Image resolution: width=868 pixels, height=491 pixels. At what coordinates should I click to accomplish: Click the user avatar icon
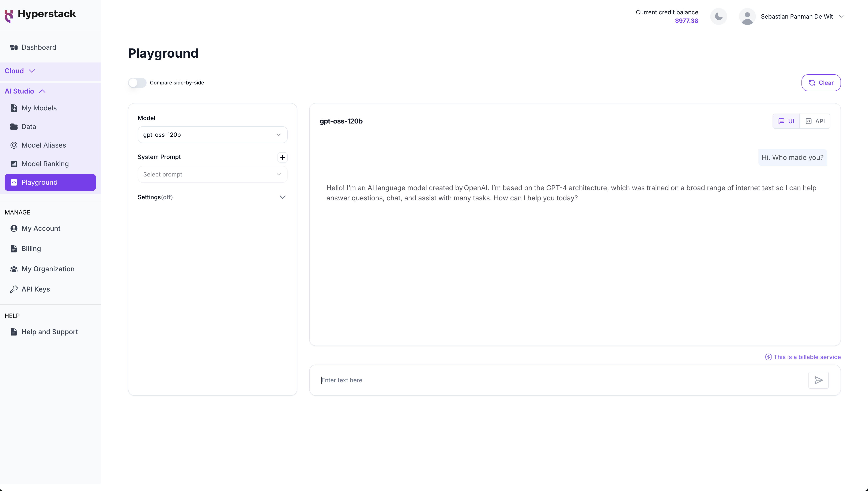coord(747,16)
